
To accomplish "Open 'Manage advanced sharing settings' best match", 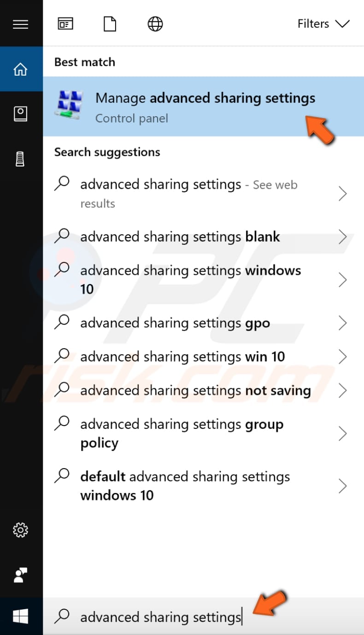I will pyautogui.click(x=203, y=106).
